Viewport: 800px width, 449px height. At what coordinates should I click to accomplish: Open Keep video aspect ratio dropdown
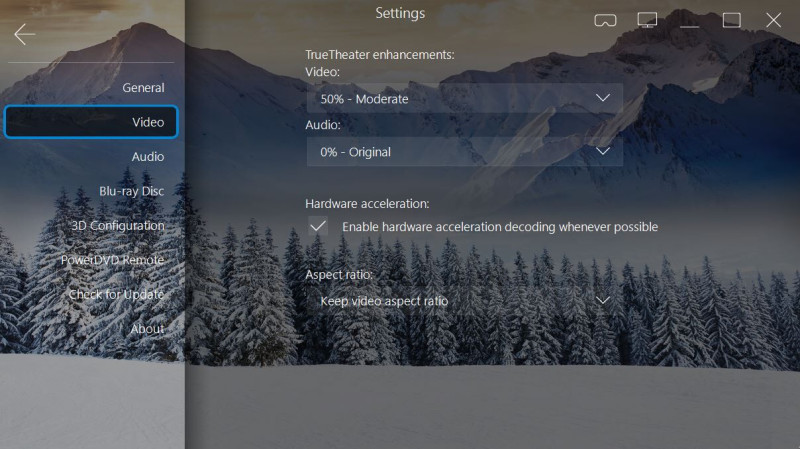tap(465, 301)
